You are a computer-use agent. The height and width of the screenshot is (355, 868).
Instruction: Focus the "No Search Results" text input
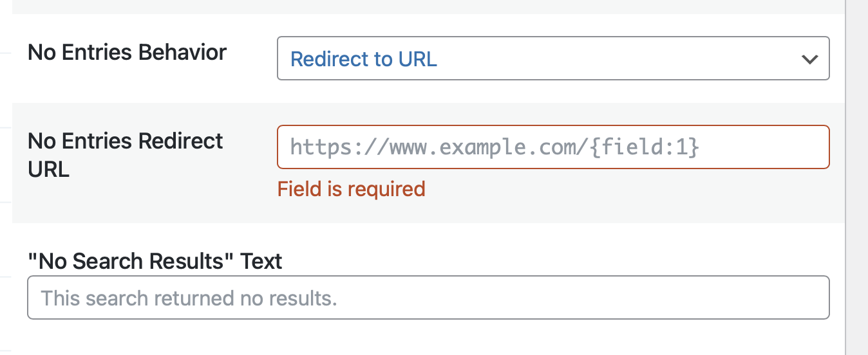(x=428, y=298)
